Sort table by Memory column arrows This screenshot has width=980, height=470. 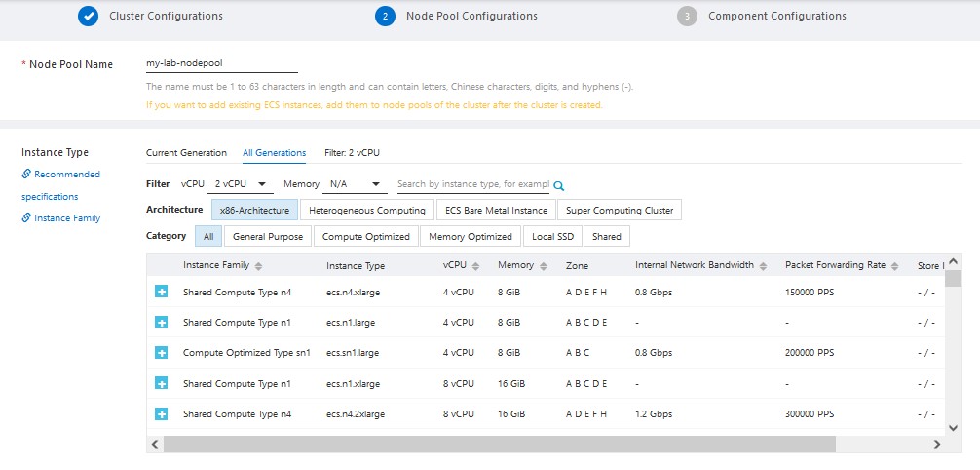[542, 266]
